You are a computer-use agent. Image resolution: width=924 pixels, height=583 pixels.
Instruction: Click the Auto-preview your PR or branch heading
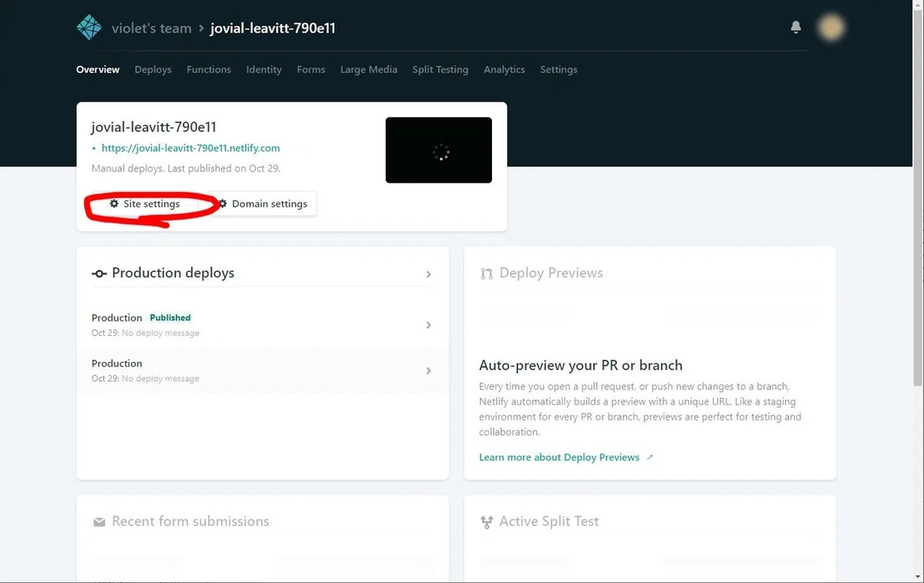tap(581, 365)
